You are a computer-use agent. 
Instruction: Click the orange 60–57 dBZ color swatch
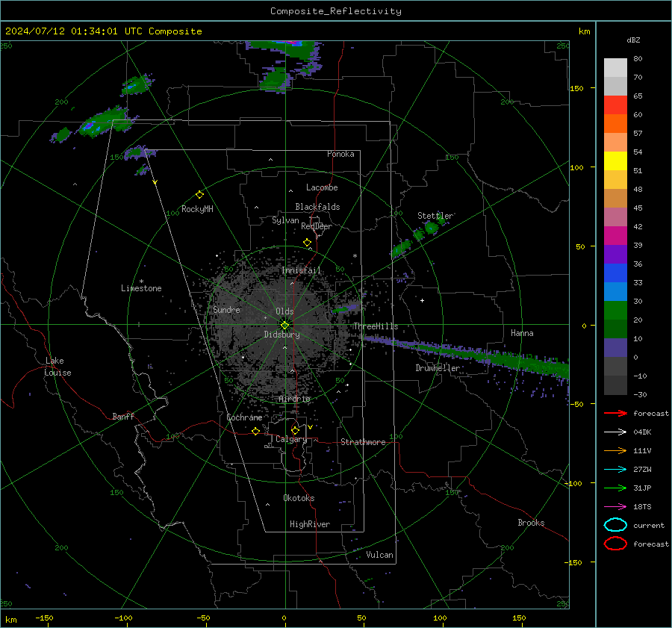pos(615,124)
